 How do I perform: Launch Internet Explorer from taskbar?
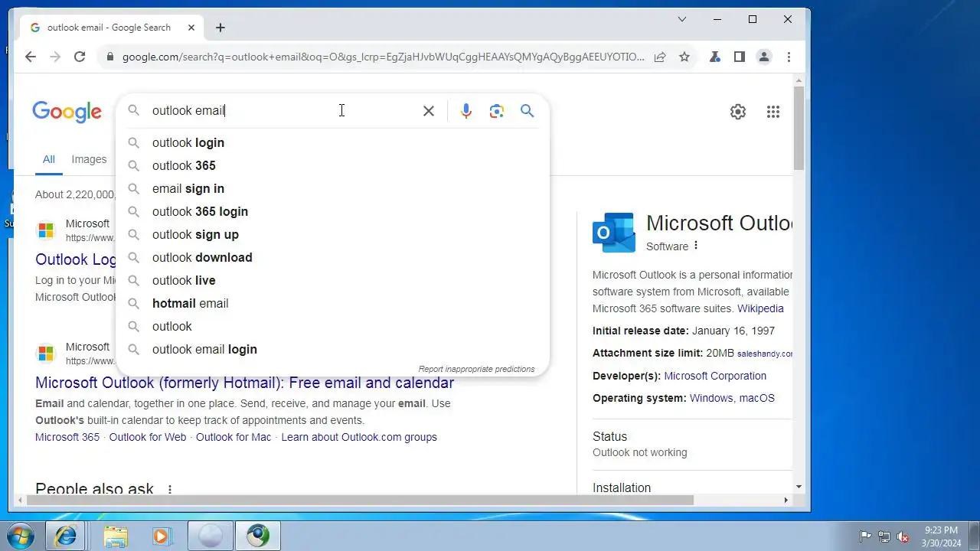(66, 536)
